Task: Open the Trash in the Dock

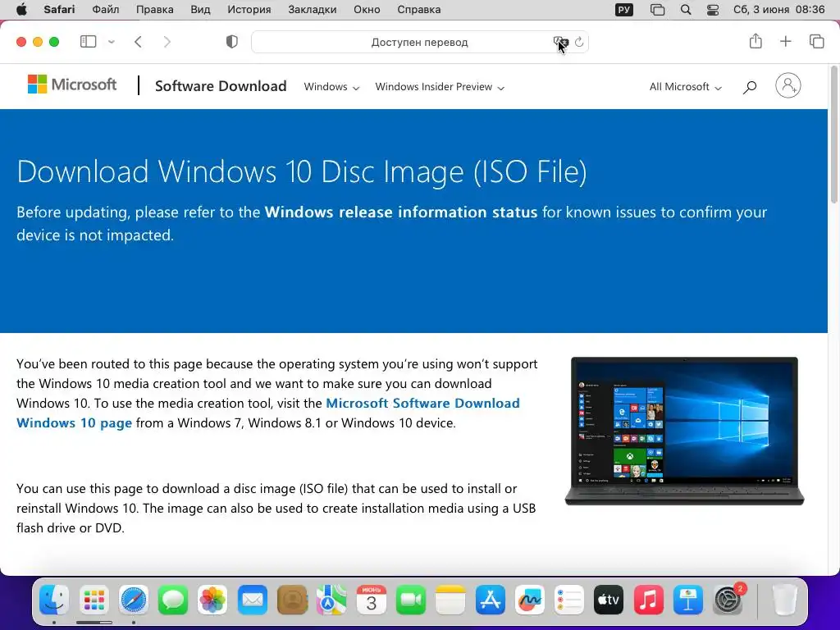Action: click(x=785, y=600)
